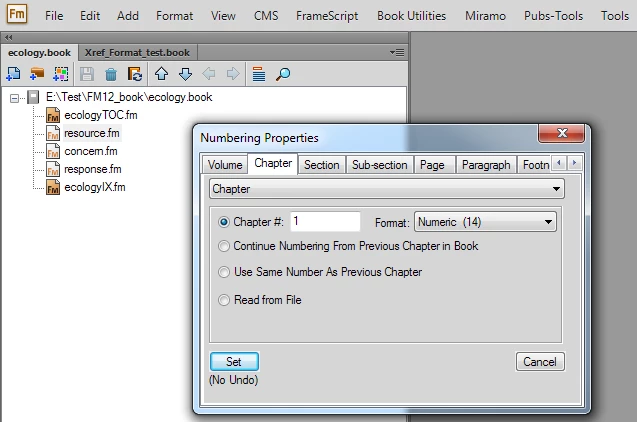637x422 pixels.
Task: Select the E:\Test\FM12_book\ecology.book root entry
Action: [x=129, y=97]
